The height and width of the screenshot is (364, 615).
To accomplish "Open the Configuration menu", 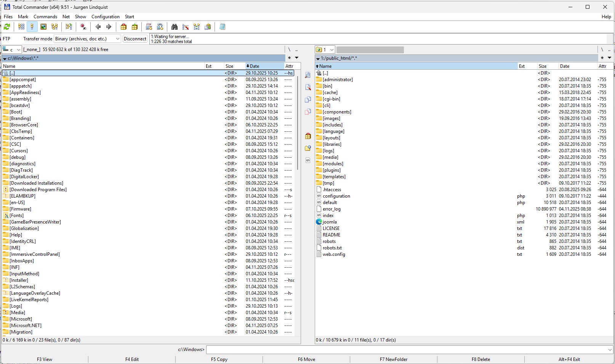I will click(105, 17).
